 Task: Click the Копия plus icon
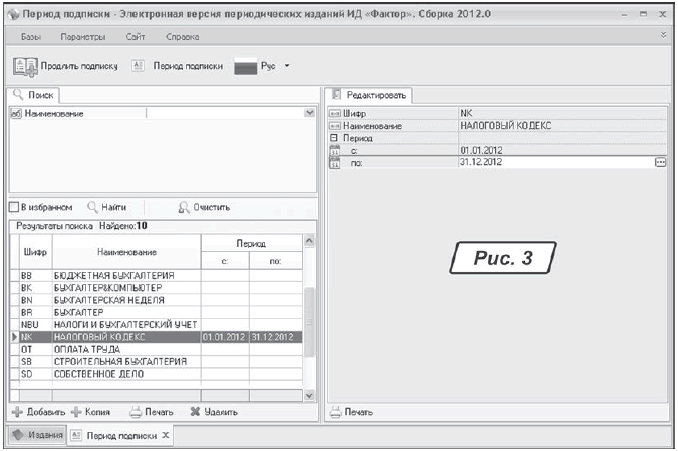(76, 411)
